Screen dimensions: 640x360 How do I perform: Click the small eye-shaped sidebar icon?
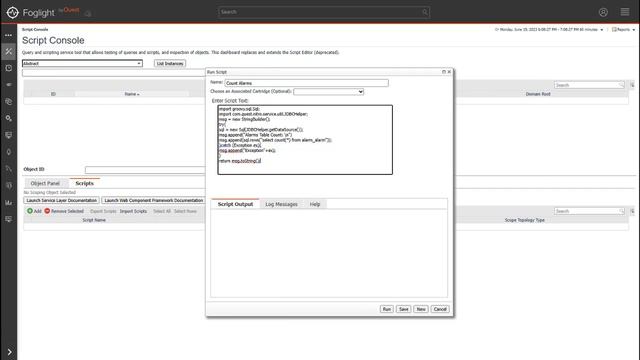click(x=9, y=85)
